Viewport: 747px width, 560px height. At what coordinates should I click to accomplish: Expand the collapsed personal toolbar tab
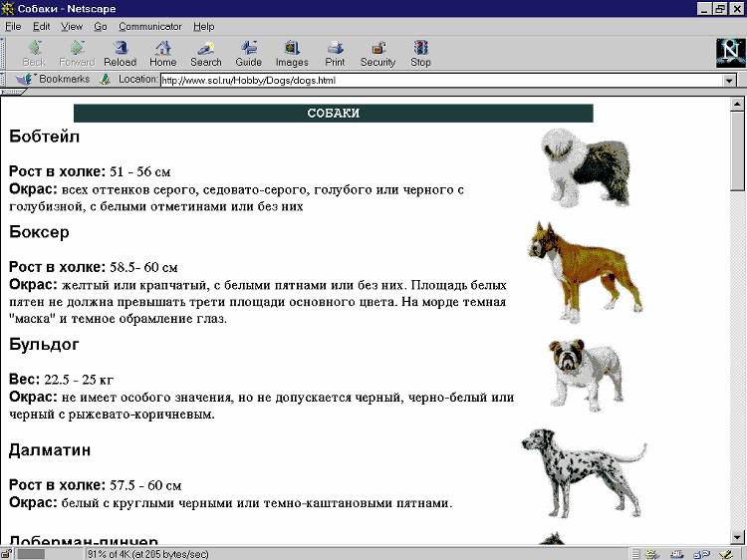click(11, 92)
